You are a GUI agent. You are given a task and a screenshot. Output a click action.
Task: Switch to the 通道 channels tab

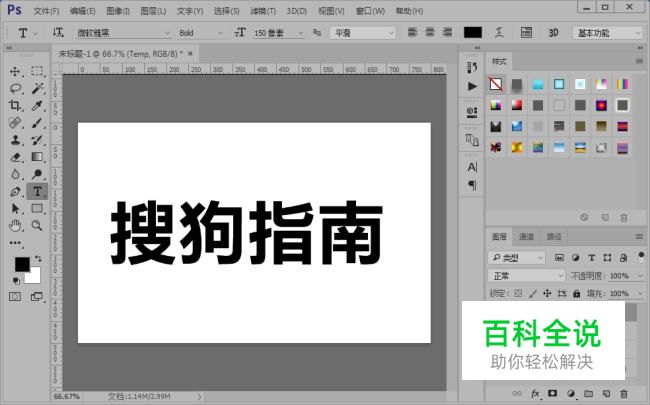click(x=526, y=237)
